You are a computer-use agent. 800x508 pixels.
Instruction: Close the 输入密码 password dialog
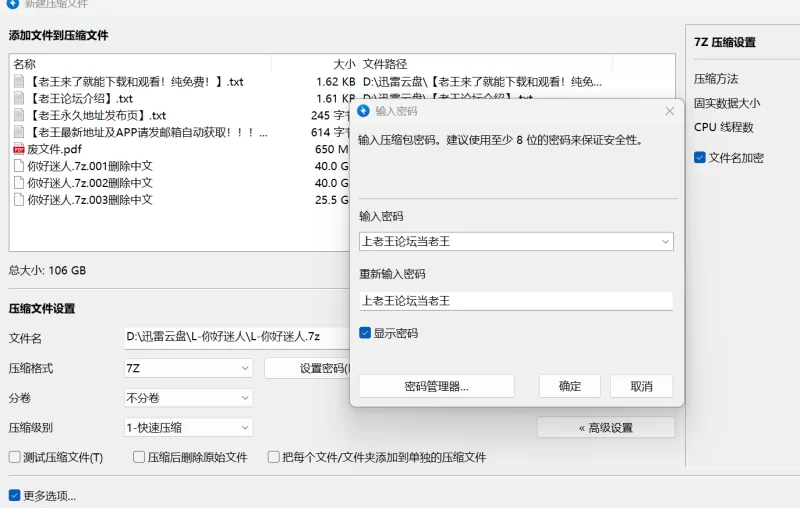click(669, 111)
